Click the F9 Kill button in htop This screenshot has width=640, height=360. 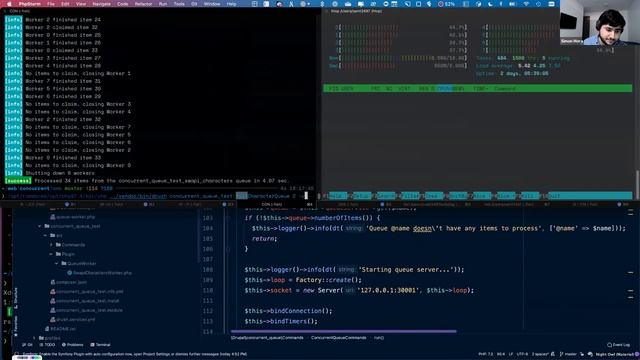(x=528, y=196)
